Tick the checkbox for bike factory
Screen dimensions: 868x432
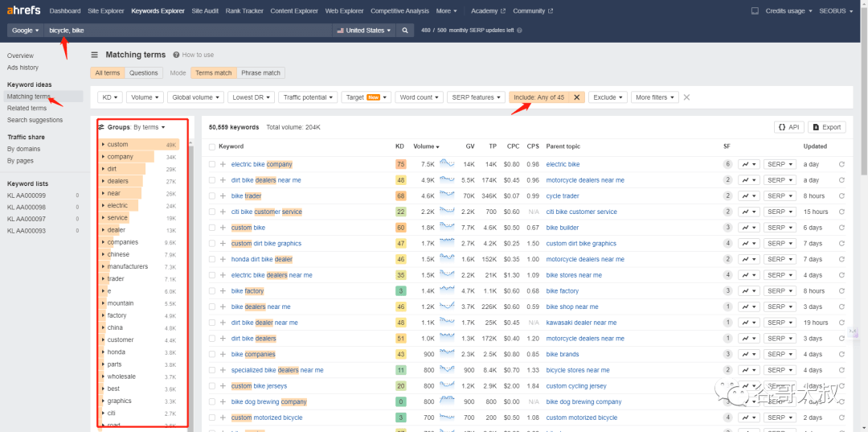[x=212, y=291]
